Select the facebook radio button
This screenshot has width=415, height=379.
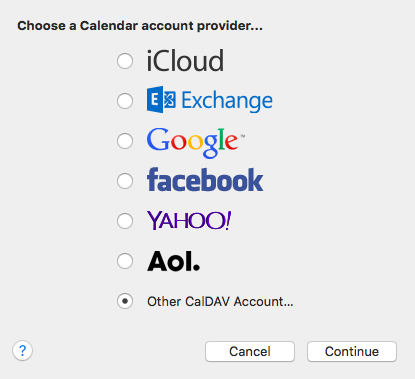point(125,181)
